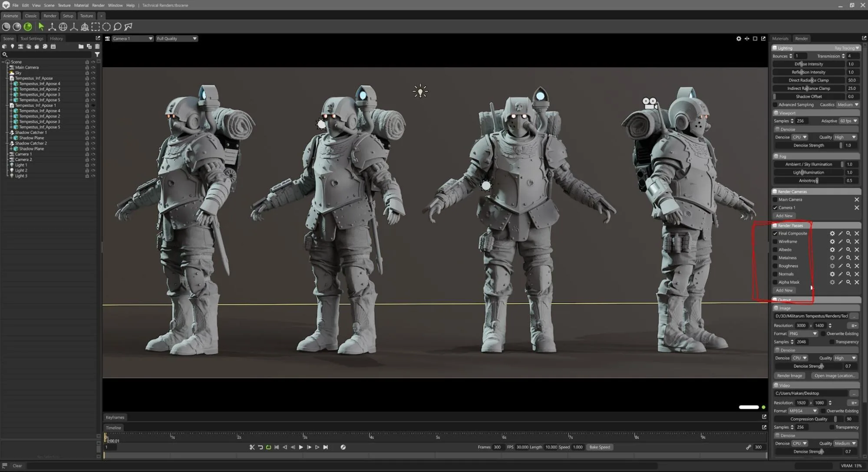Open the Camera 1 viewport dropdown
Image resolution: width=868 pixels, height=472 pixels.
pyautogui.click(x=132, y=39)
